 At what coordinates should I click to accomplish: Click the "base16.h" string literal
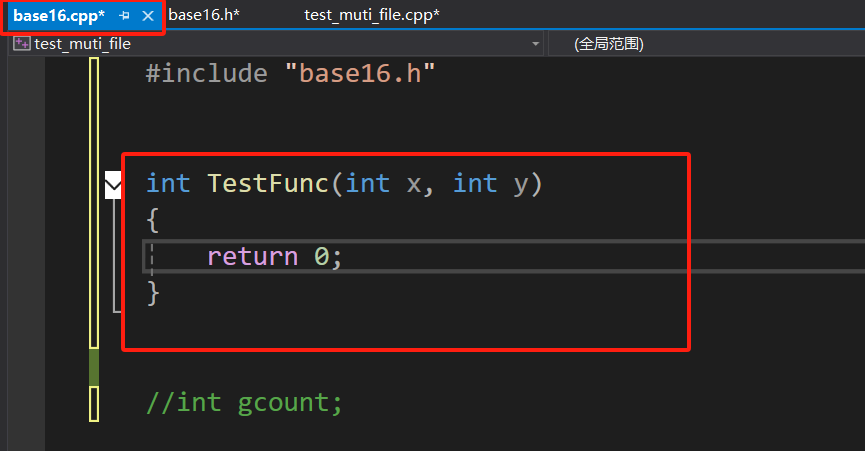[360, 73]
